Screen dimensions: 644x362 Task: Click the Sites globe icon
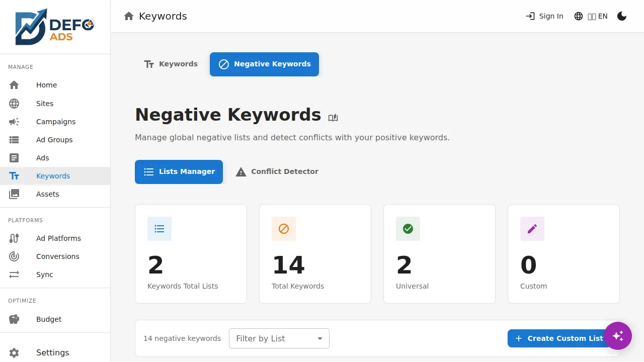click(14, 104)
